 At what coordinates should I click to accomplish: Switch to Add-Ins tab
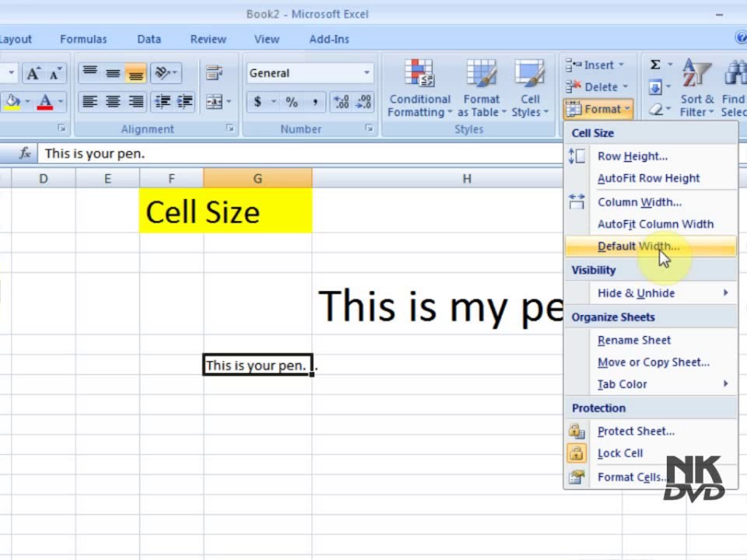click(329, 39)
